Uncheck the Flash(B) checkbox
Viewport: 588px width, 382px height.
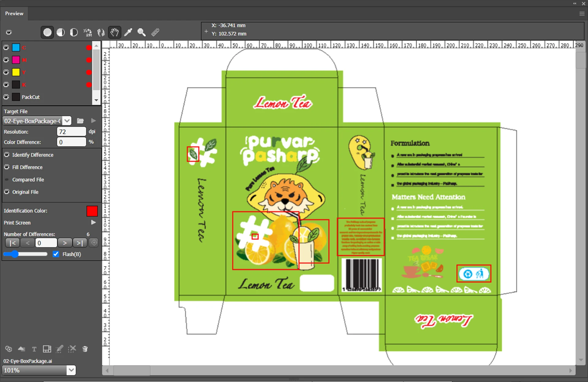pos(56,254)
